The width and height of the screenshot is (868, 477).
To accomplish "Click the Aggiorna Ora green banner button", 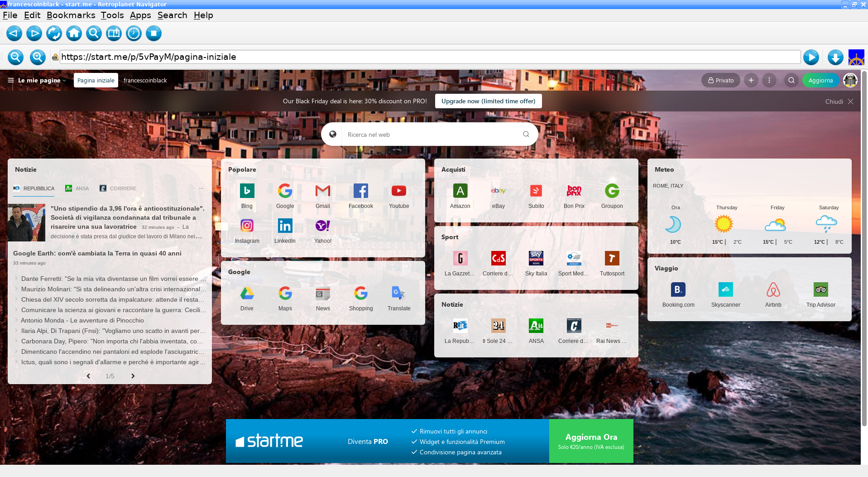I will 591,441.
